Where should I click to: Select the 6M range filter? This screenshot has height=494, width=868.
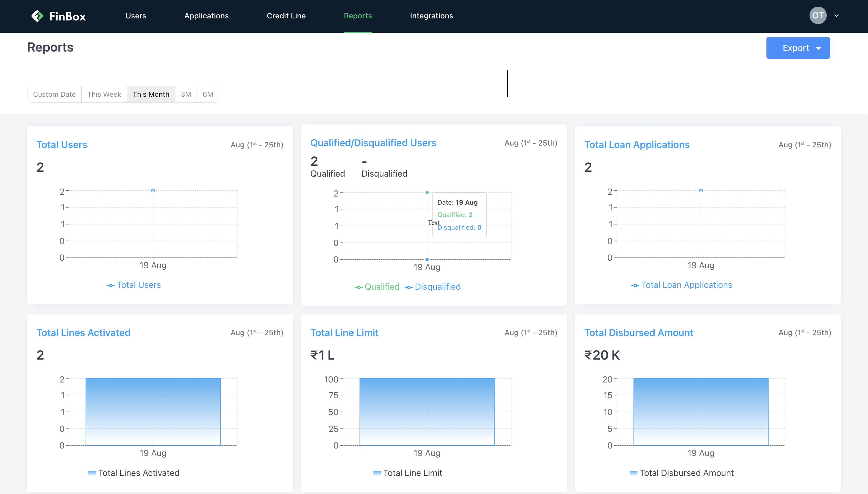tap(208, 94)
